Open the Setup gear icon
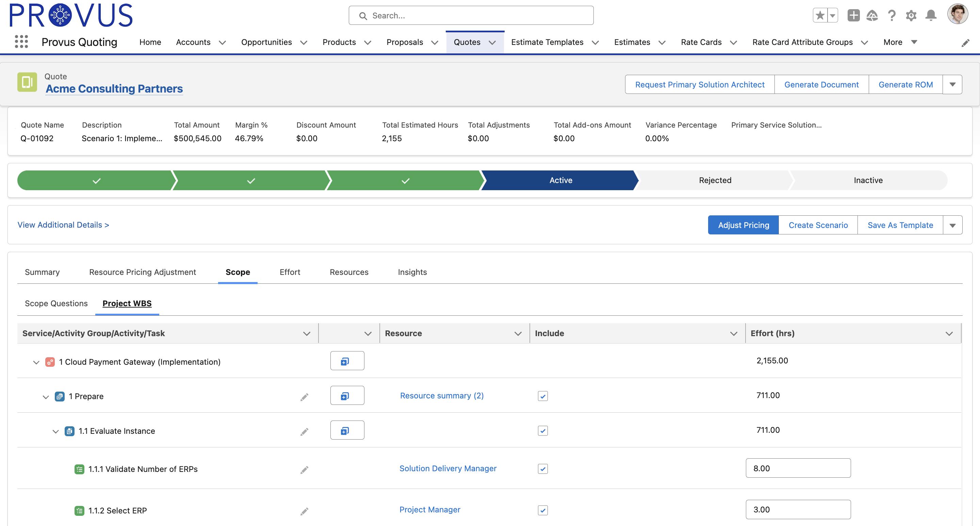 click(x=911, y=16)
